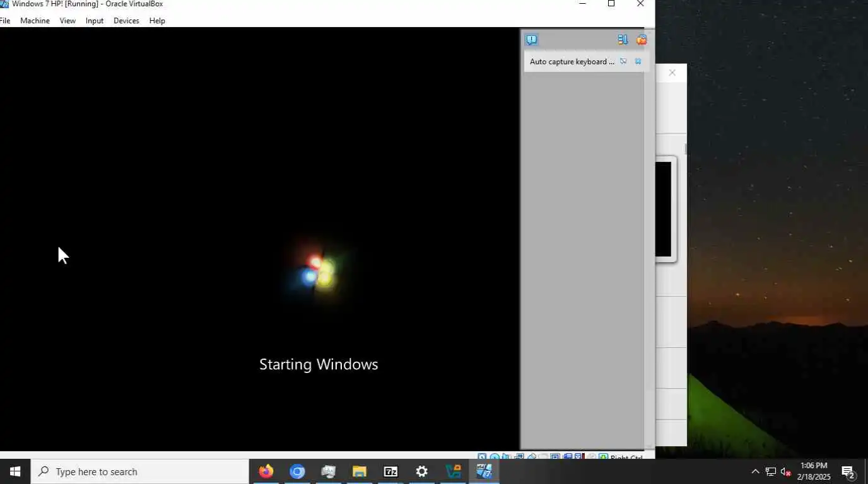
Task: Click the blue sorting icon in notification panel header
Action: tap(623, 40)
